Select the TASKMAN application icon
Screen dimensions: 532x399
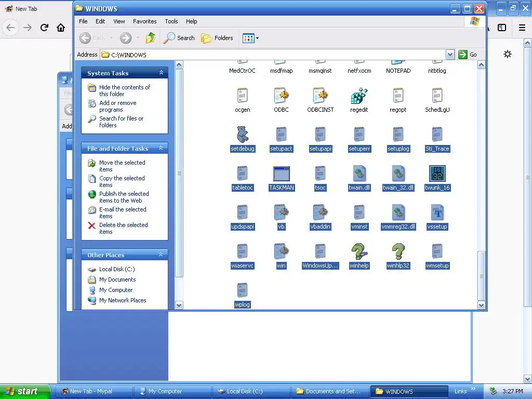click(x=281, y=174)
